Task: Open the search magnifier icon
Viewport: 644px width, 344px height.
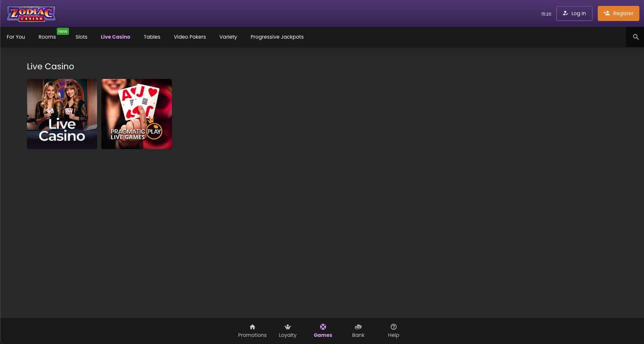Action: [636, 37]
